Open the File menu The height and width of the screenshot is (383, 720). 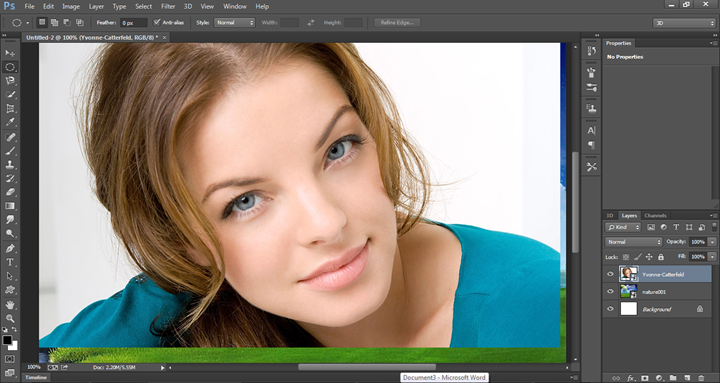click(x=29, y=6)
